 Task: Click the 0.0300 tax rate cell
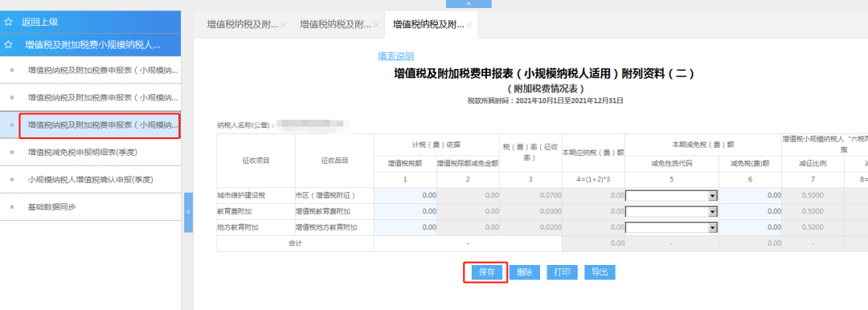coord(531,211)
